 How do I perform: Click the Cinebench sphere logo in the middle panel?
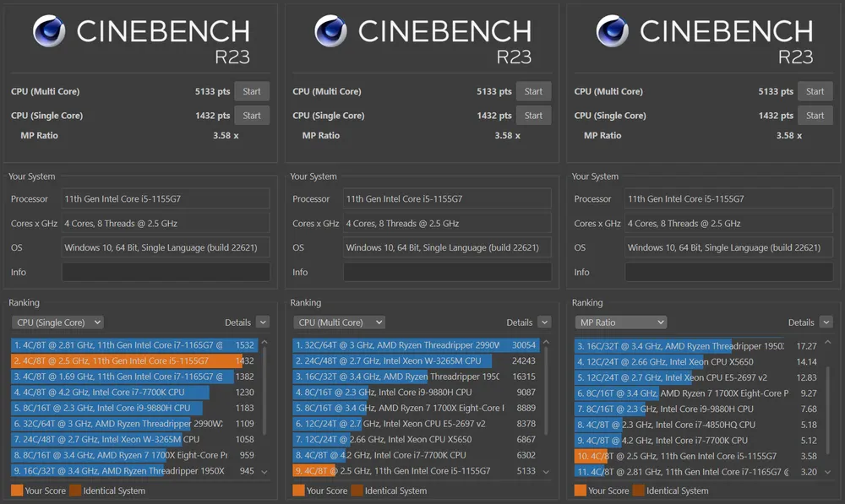(x=330, y=31)
